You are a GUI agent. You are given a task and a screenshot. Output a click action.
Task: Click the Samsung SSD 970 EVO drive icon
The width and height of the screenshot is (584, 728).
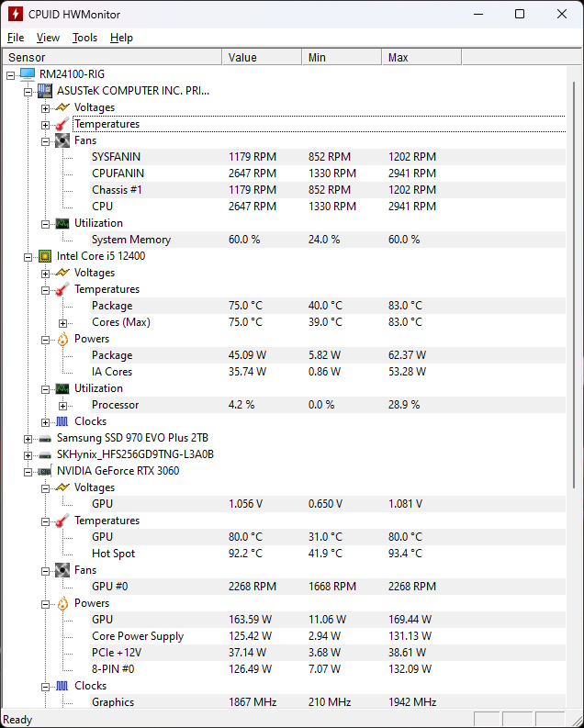click(x=45, y=438)
